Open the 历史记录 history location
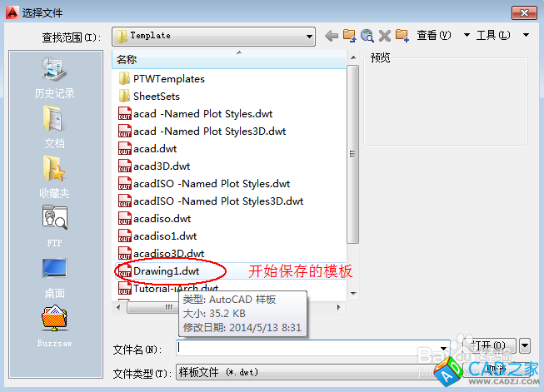The width and height of the screenshot is (544, 392). pyautogui.click(x=54, y=78)
